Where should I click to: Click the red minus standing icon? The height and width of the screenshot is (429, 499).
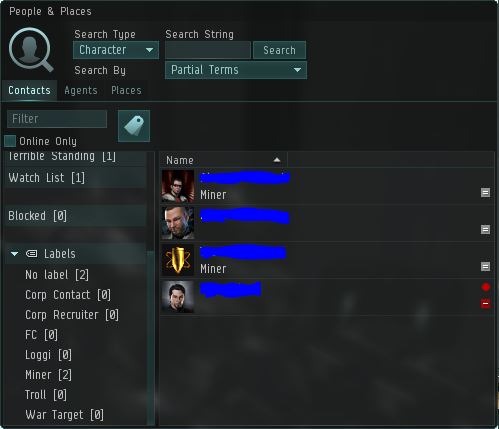tap(485, 303)
